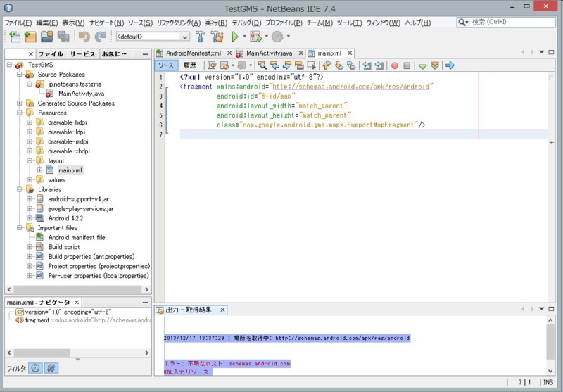Open the Run Project dropdown arrow
The image size is (563, 392).
244,37
